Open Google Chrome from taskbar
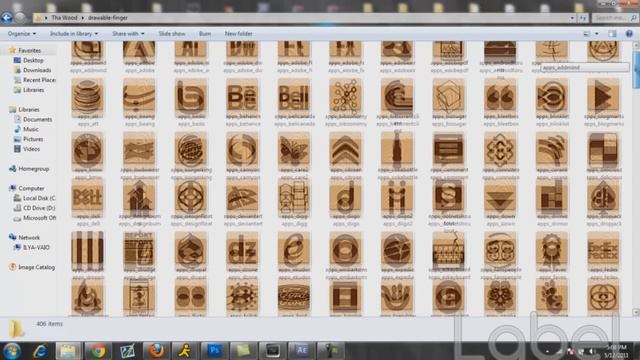 (x=98, y=351)
